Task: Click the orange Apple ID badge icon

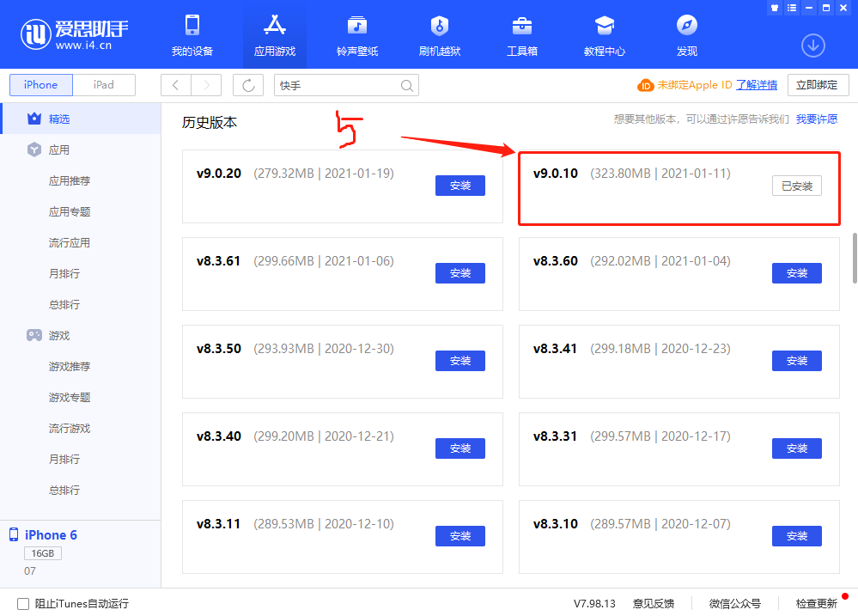Action: pos(646,85)
